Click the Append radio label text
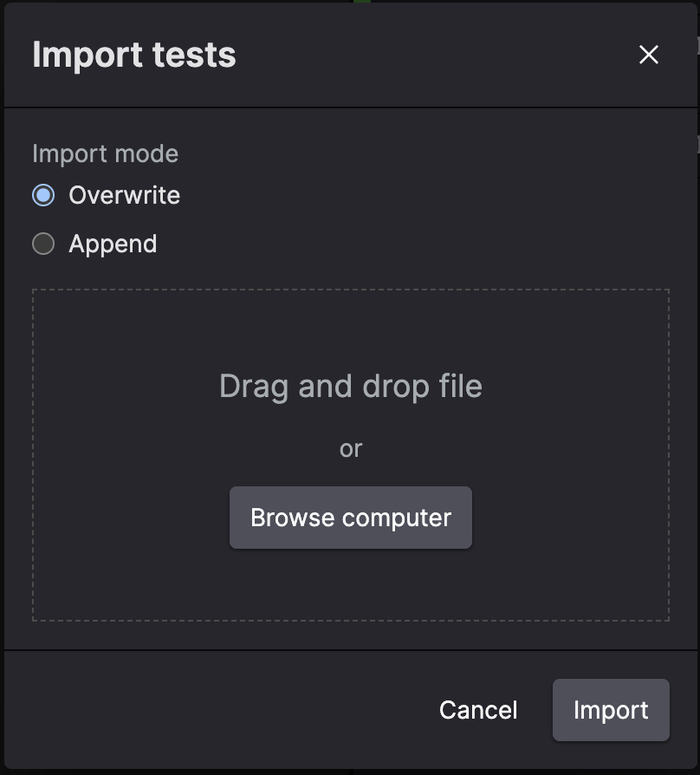 pos(112,244)
